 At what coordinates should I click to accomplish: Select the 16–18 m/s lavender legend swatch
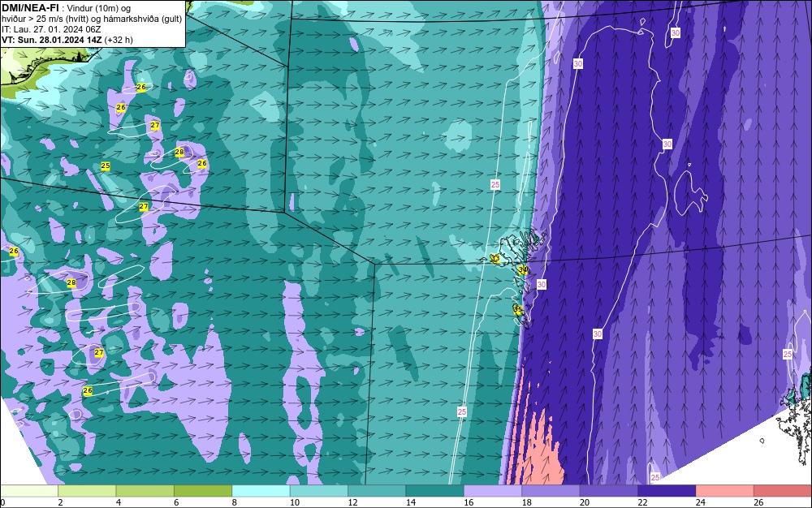(x=493, y=491)
